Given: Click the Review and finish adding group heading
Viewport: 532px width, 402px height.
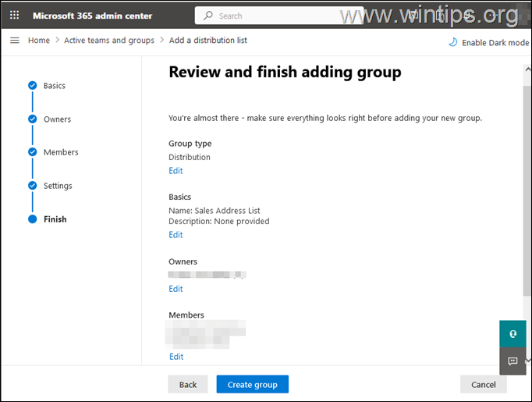Looking at the screenshot, I should 285,72.
